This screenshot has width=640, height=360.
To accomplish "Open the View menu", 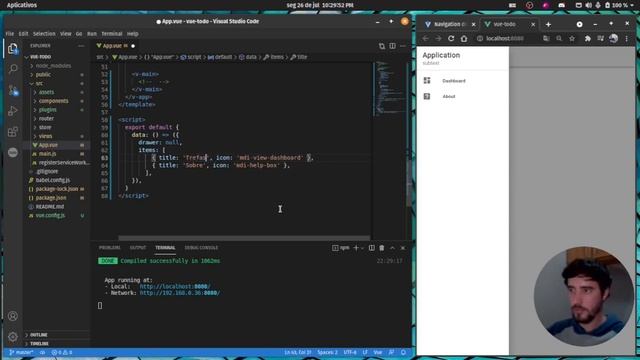I will tap(66, 34).
